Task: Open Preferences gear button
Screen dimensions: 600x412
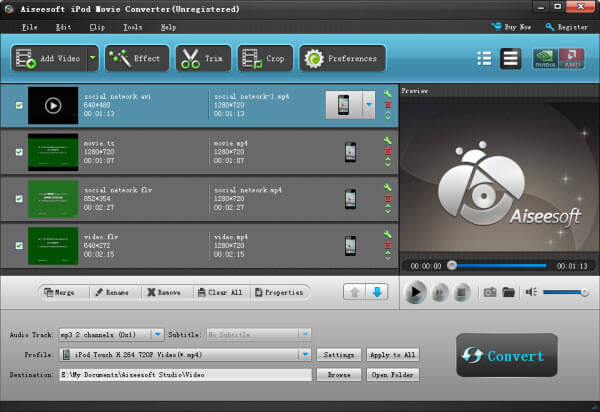Action: point(342,59)
